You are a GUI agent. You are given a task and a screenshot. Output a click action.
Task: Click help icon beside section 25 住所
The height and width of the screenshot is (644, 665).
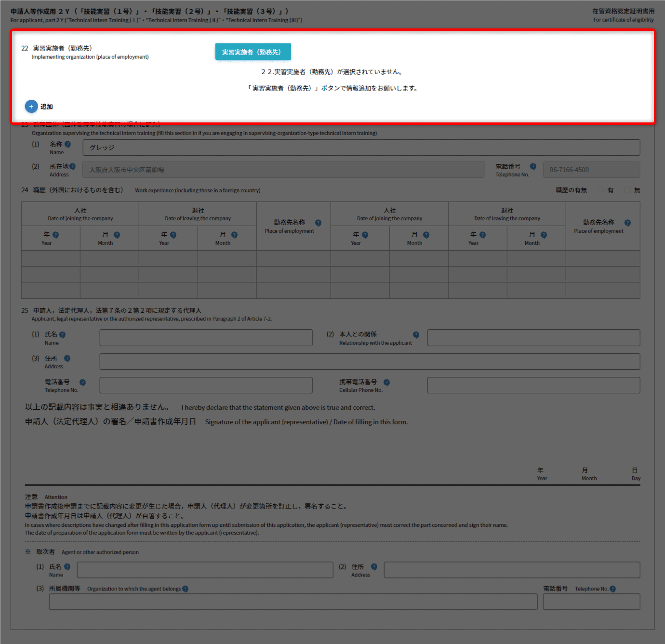click(x=67, y=358)
